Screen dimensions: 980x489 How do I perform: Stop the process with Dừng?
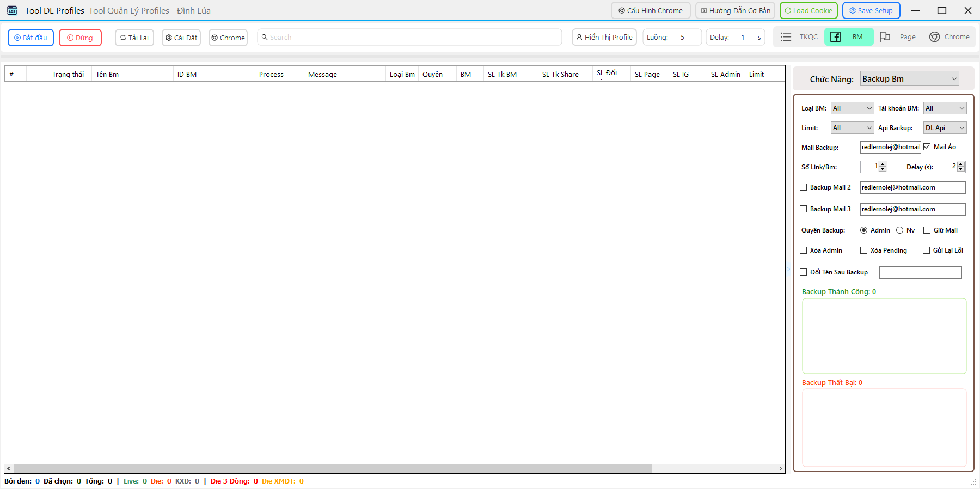point(80,38)
